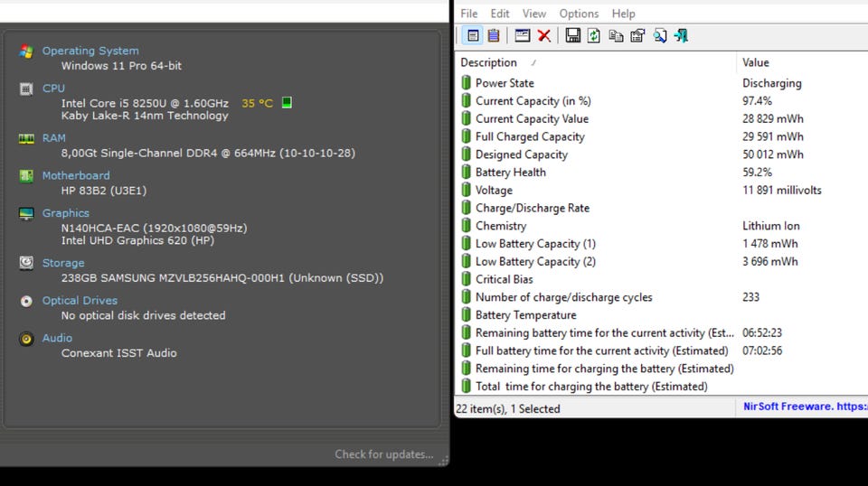Click the Windows flag Operating System icon

click(26, 51)
